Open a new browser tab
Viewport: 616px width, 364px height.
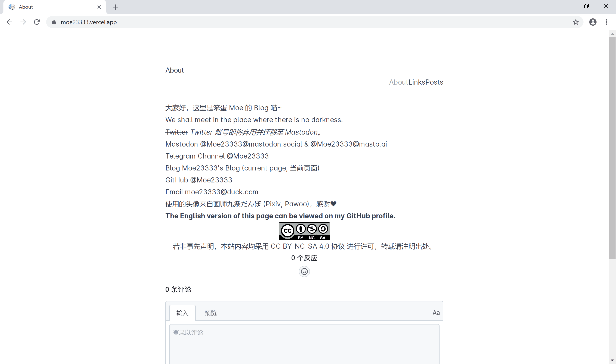point(115,7)
